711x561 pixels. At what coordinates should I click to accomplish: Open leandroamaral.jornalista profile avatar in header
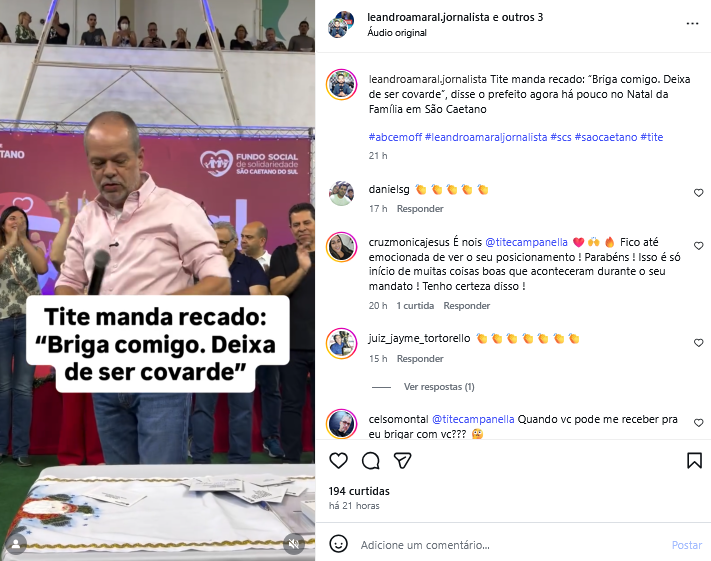coord(341,25)
